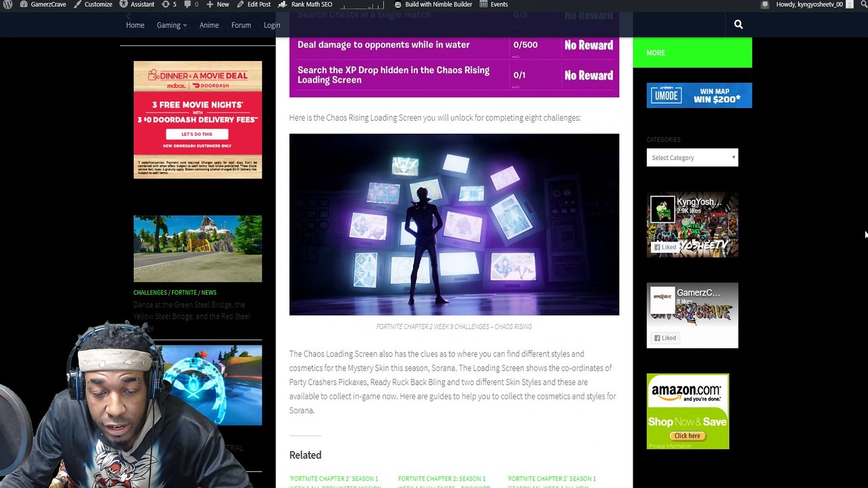Viewport: 868px width, 488px height.
Task: Open Events in the admin bar
Action: click(x=494, y=4)
